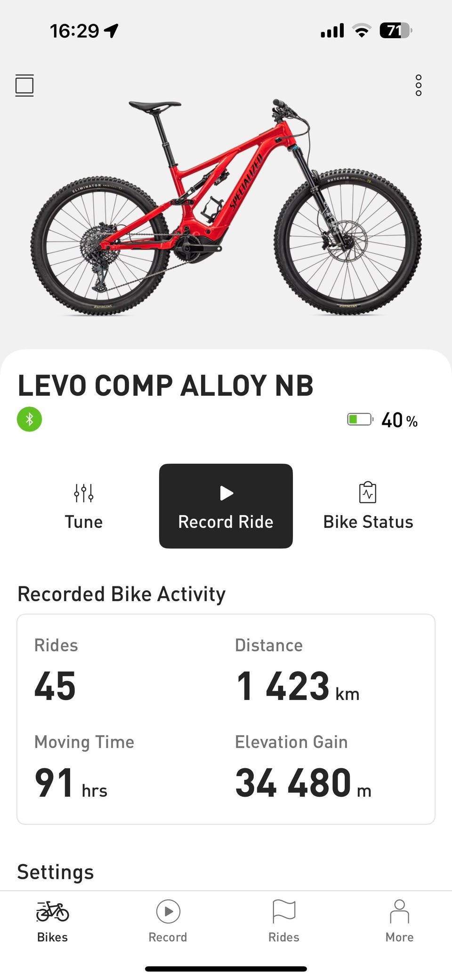
Task: Tap the Elevation Gain 34 480 m stat
Action: pyautogui.click(x=303, y=783)
